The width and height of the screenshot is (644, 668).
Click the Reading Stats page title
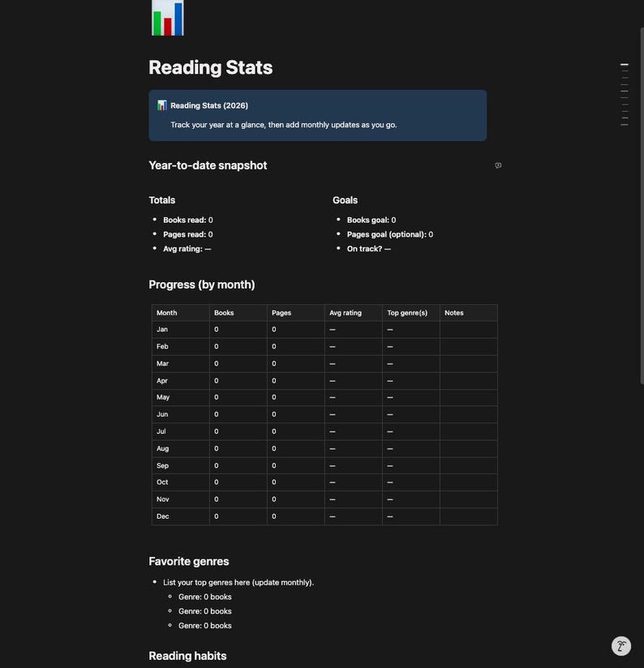point(211,67)
